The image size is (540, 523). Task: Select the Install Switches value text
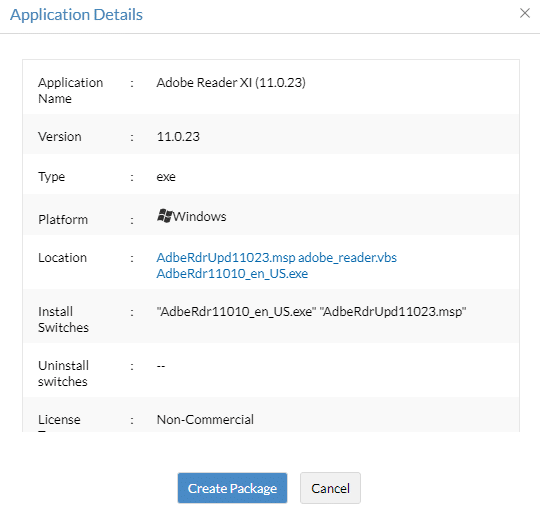311,312
